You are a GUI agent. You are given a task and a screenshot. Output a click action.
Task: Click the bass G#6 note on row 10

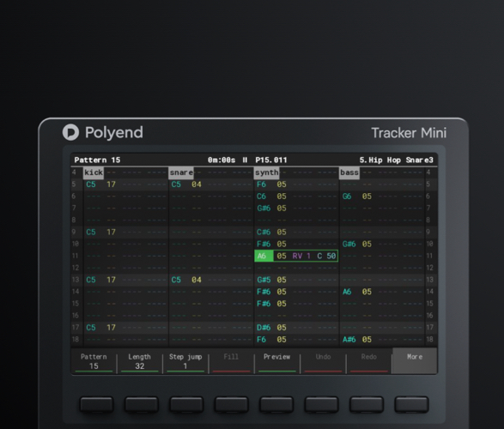pos(349,244)
